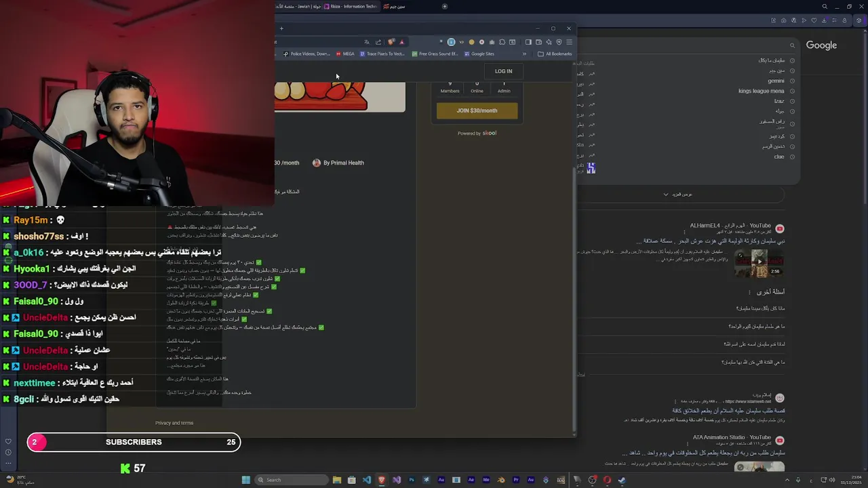Click the skool powered-by link

pyautogui.click(x=490, y=133)
